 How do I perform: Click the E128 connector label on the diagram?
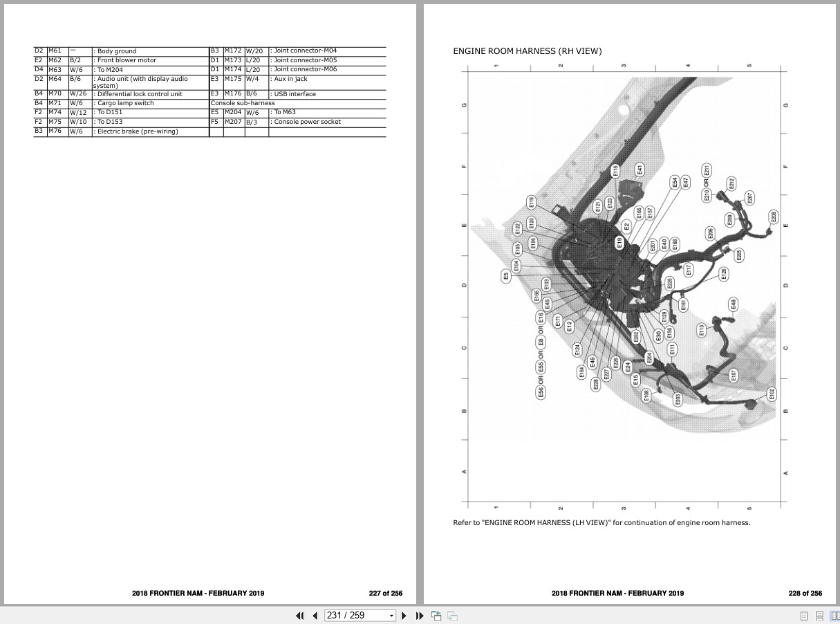724,273
